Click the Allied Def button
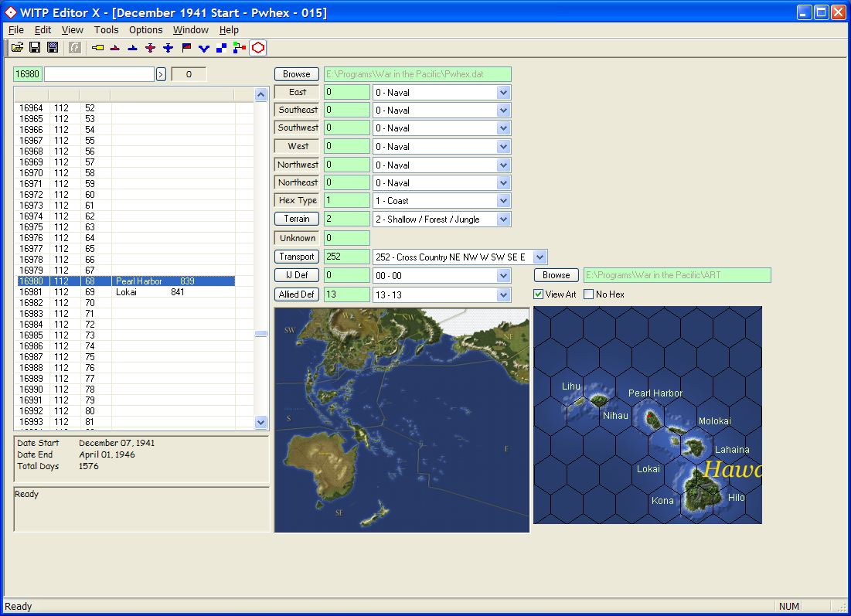The image size is (851, 616). coord(296,294)
